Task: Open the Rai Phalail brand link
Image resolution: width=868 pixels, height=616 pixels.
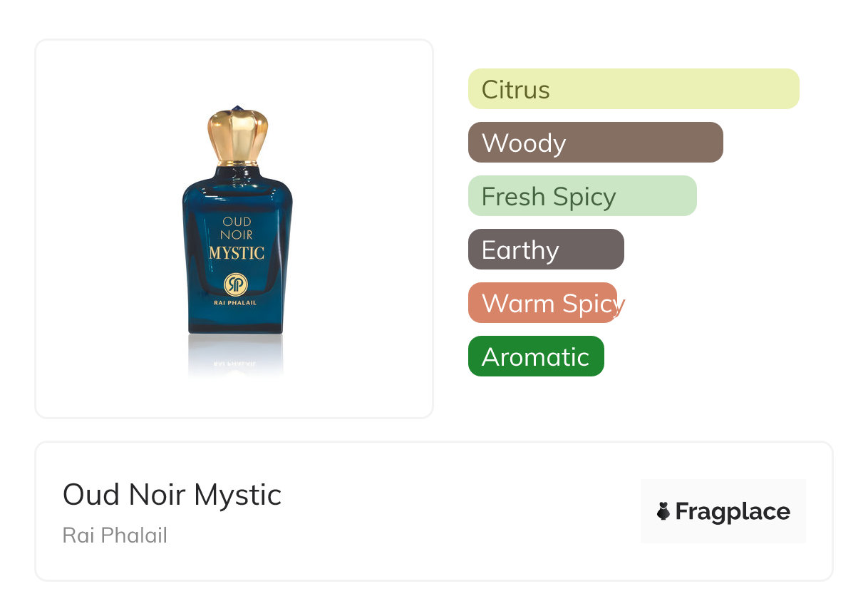Action: click(x=115, y=535)
